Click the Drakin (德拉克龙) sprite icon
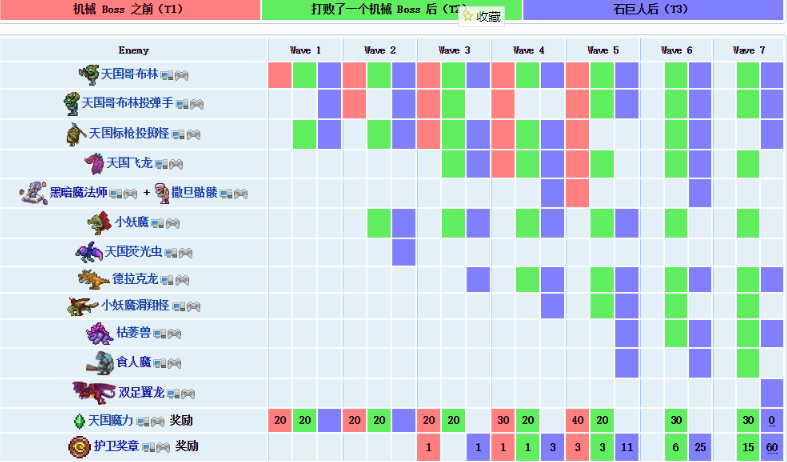 click(x=93, y=279)
